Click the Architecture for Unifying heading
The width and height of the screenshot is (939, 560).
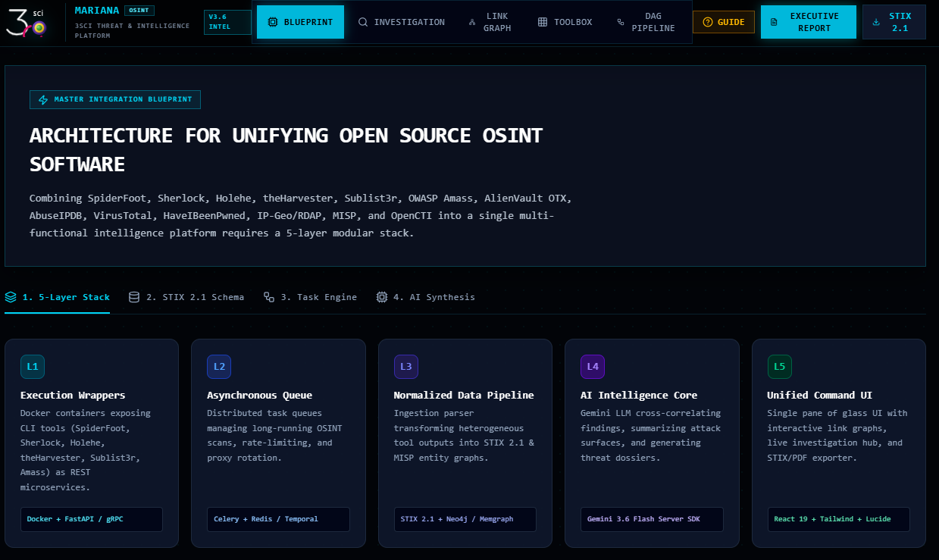286,150
